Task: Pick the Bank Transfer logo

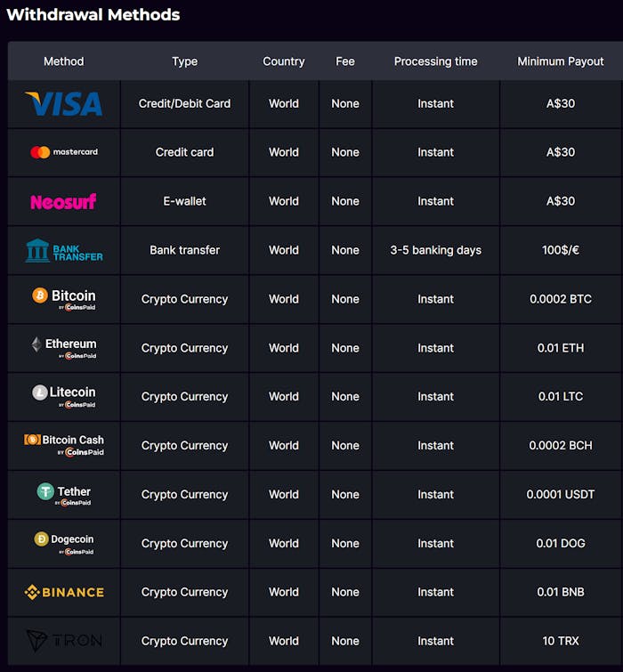Action: [x=64, y=250]
